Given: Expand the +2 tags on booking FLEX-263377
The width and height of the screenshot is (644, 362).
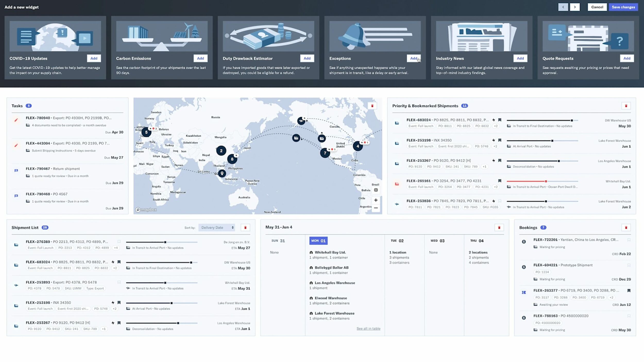Looking at the screenshot, I should [x=611, y=298].
